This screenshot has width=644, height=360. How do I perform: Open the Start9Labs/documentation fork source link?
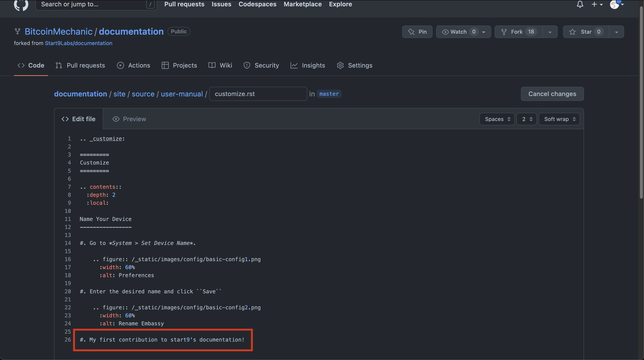(78, 43)
